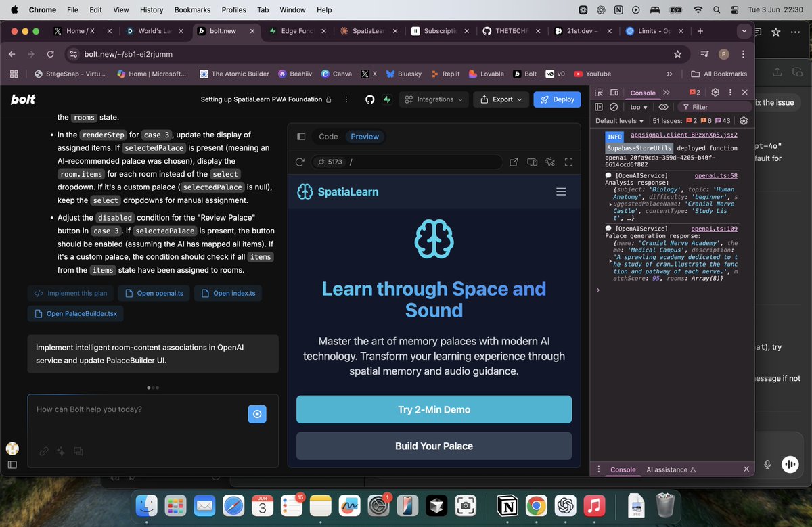Open the Default levels dropdown

pyautogui.click(x=620, y=121)
